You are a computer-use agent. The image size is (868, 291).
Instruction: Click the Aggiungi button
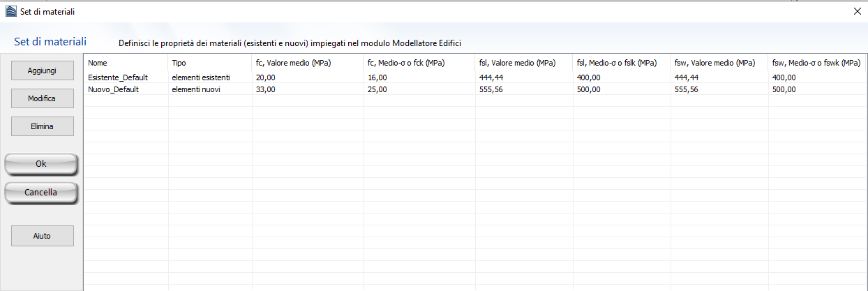42,70
